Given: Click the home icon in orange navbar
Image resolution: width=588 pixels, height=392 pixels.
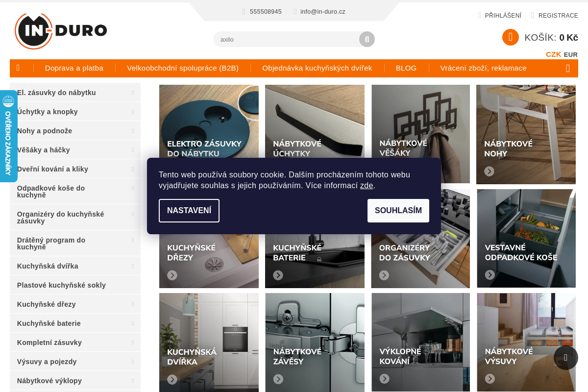Looking at the screenshot, I should (x=18, y=68).
